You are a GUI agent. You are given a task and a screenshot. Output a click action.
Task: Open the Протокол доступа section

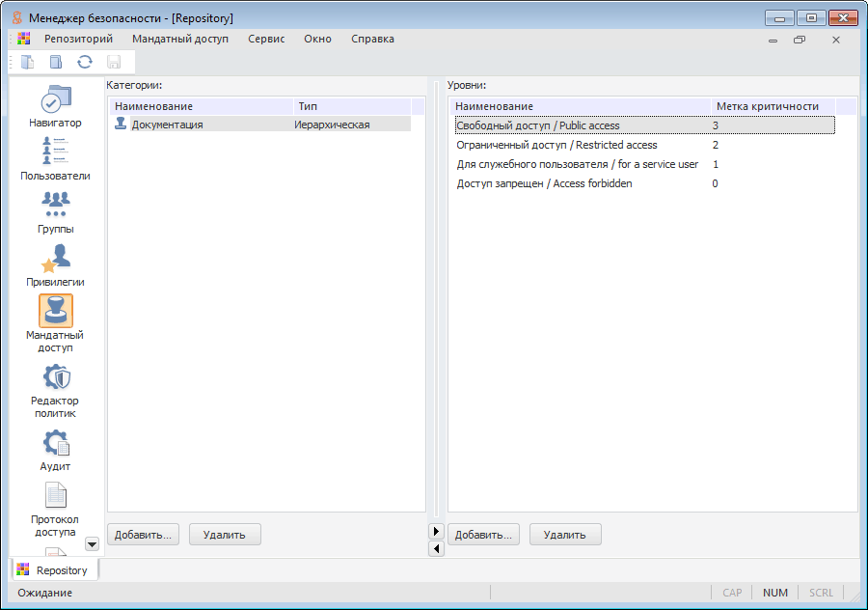tap(55, 509)
